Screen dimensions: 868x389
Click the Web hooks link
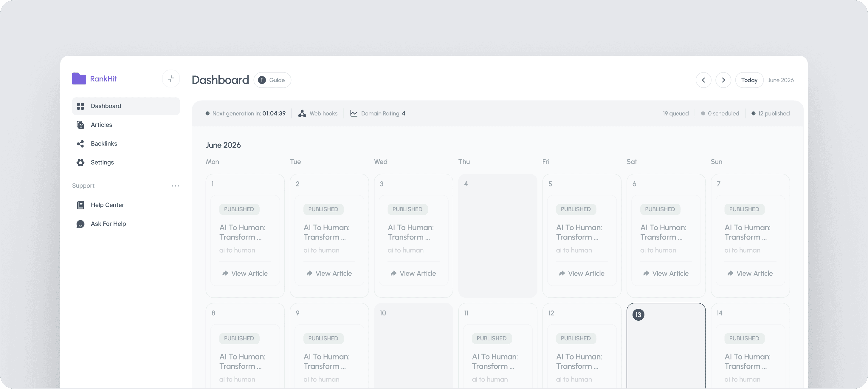pyautogui.click(x=318, y=114)
